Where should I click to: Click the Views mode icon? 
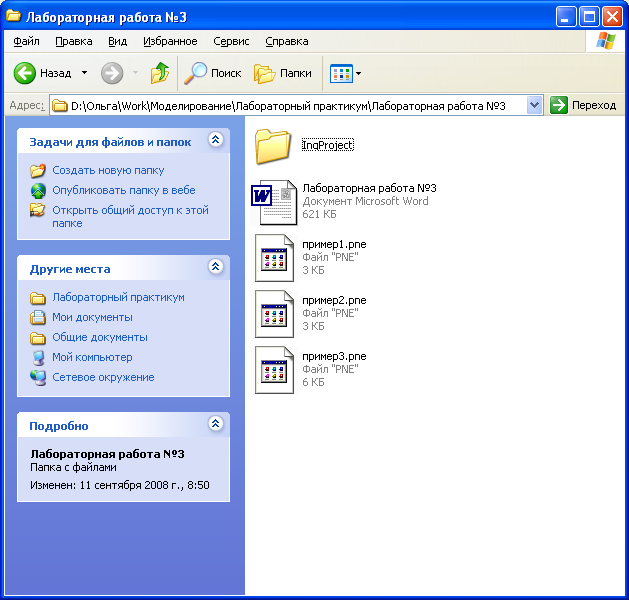point(341,73)
